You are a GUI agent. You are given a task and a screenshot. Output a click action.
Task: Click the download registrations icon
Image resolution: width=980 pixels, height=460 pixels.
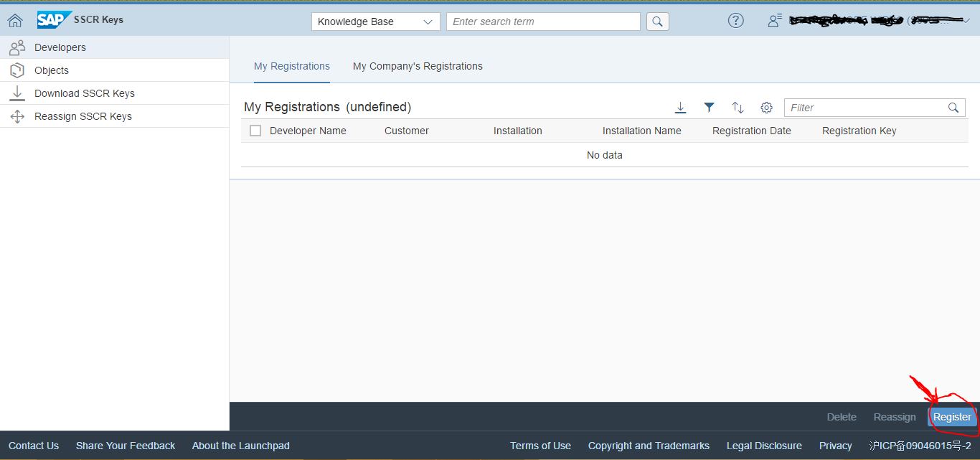click(680, 107)
